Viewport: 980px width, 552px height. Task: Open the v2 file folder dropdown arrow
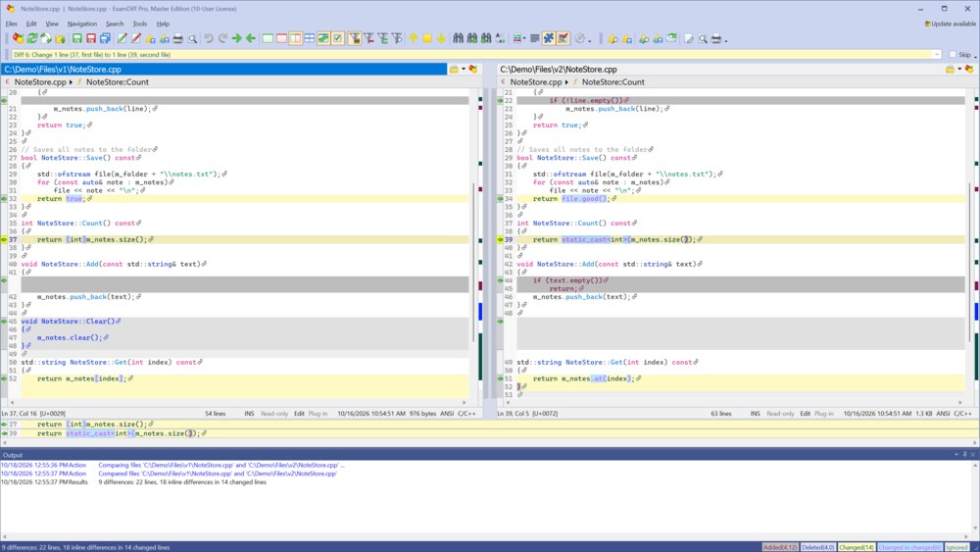(x=959, y=70)
